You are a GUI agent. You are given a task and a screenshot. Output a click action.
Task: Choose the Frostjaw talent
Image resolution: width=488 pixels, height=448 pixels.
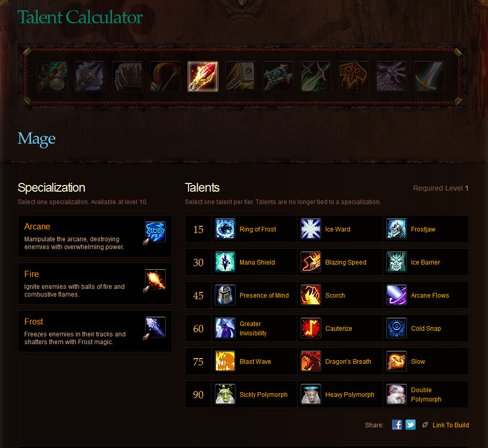[426, 229]
